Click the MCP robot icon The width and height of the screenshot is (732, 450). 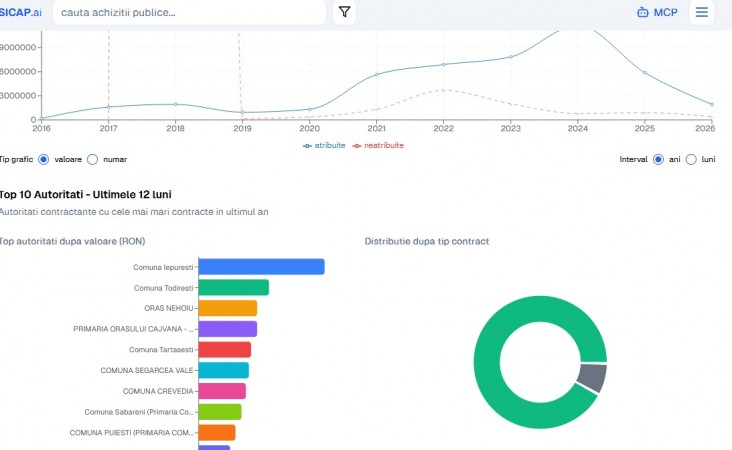pos(643,13)
